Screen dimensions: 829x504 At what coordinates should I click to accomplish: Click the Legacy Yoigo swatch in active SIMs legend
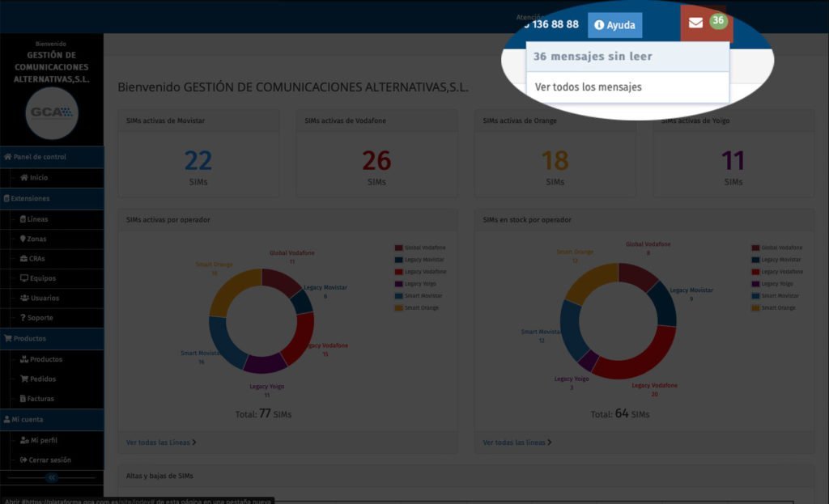(398, 284)
